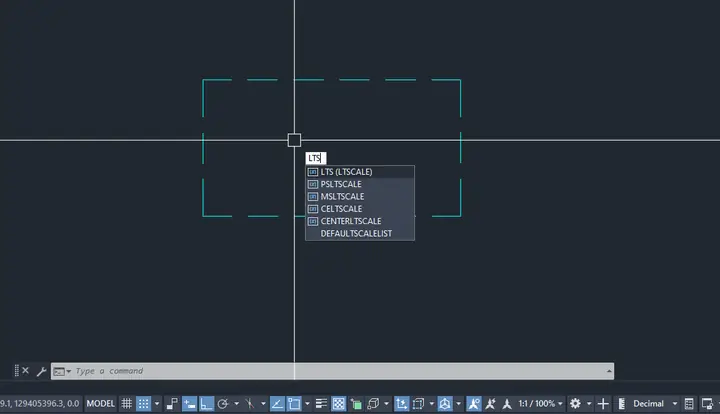720x414 pixels.
Task: Click the dynamic input icon
Action: pyautogui.click(x=189, y=404)
